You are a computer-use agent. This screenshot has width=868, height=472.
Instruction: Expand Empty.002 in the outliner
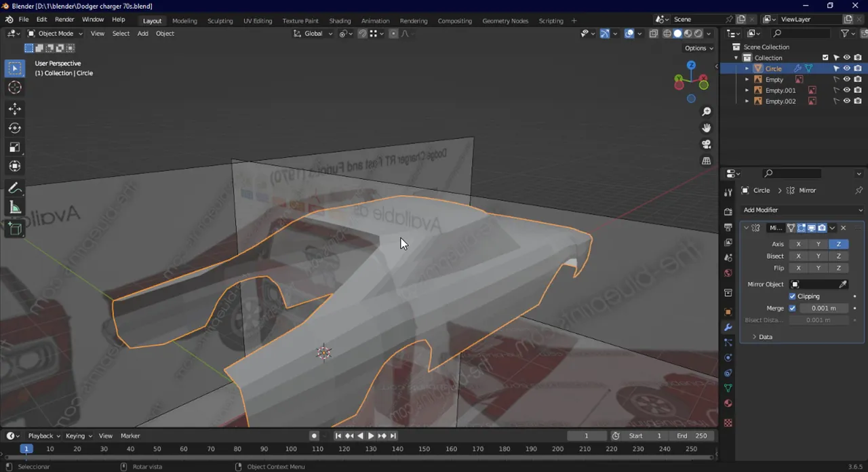click(x=747, y=101)
